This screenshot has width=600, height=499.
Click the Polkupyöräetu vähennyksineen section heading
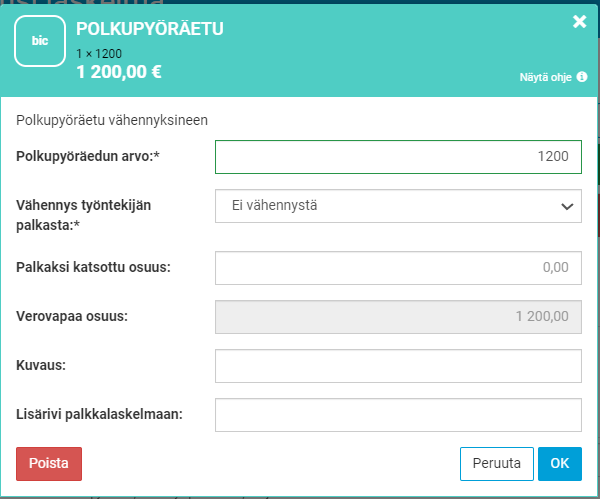[x=112, y=121]
